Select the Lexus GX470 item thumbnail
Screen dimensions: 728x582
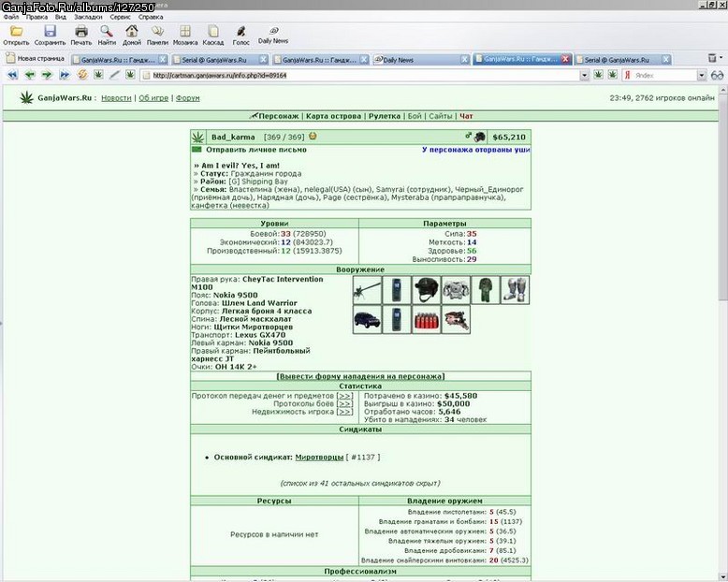[367, 320]
